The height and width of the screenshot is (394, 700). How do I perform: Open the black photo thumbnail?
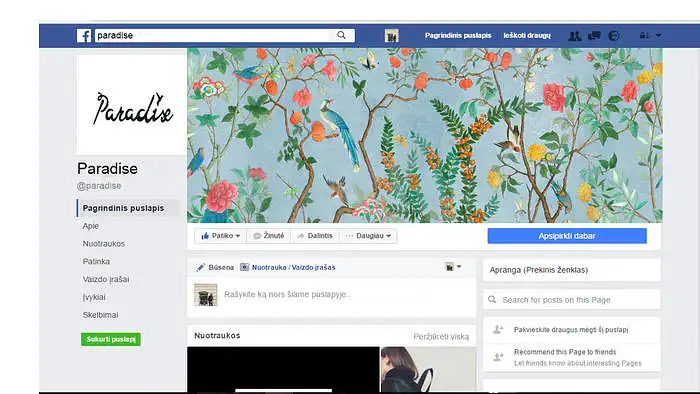(283, 369)
